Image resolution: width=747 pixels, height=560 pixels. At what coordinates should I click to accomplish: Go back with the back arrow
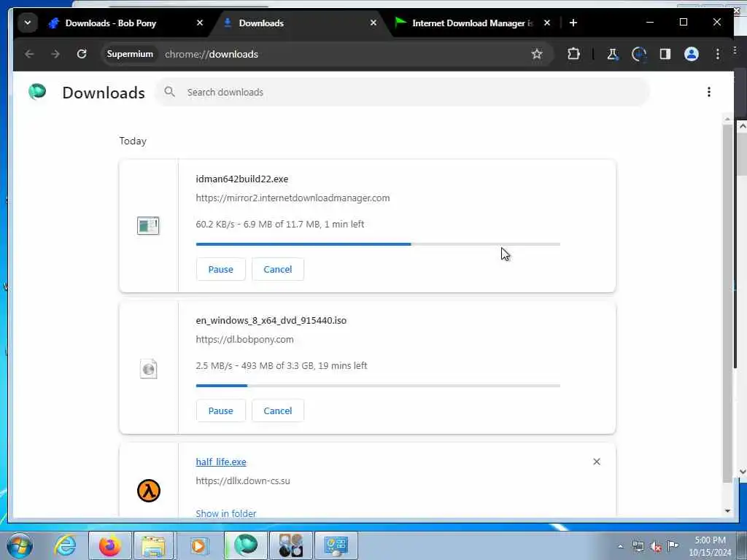tap(29, 54)
